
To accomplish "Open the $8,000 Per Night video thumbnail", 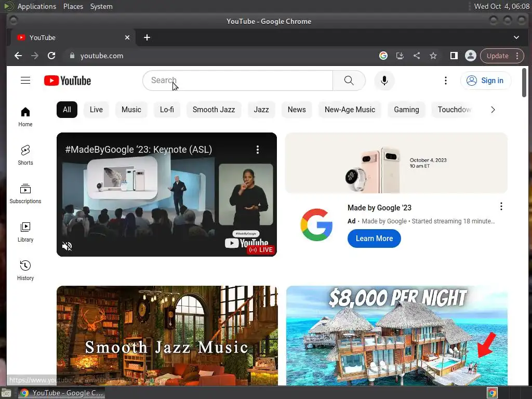I will [396, 336].
